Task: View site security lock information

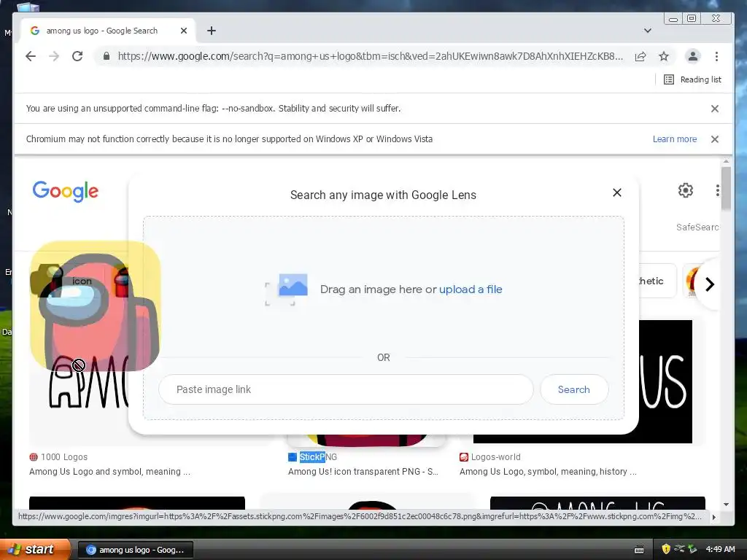Action: (x=107, y=56)
